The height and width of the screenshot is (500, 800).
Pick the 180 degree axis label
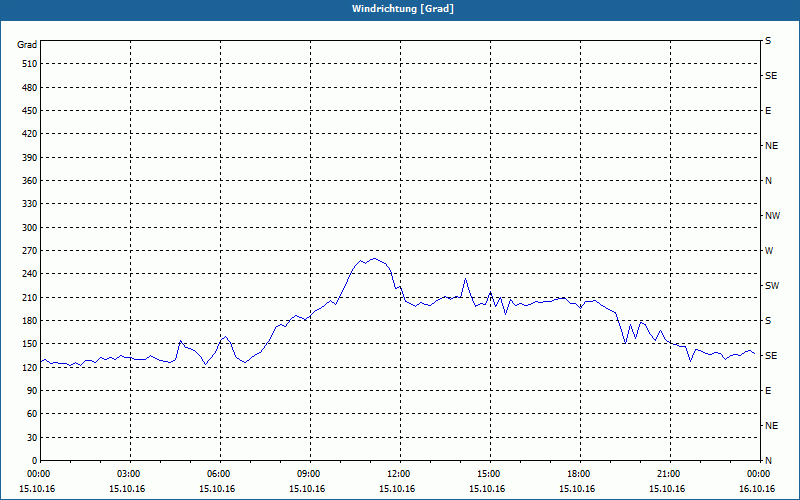pos(29,320)
